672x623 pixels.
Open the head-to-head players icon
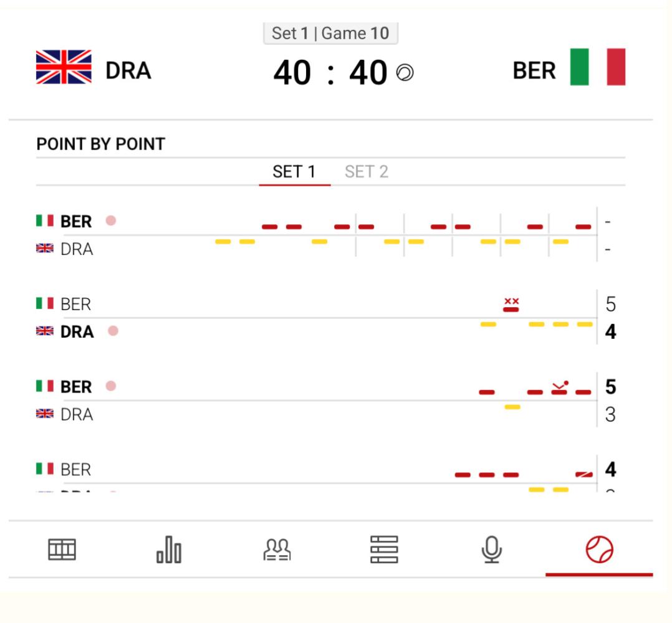click(x=277, y=549)
